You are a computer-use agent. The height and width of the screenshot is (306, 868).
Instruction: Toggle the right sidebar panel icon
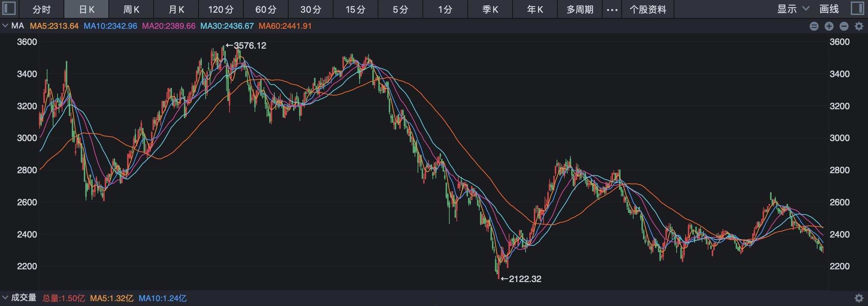click(x=857, y=9)
